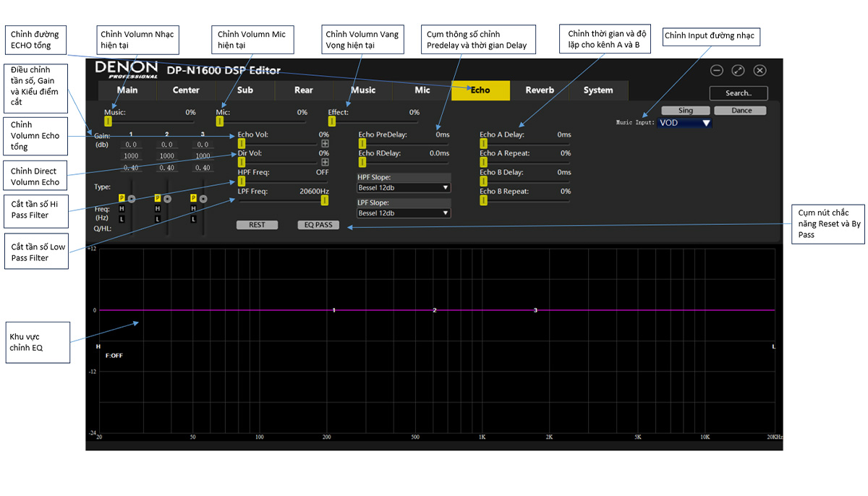Screen dimensions: 868x496
Task: Set band 2 type to L
Action: click(x=158, y=218)
